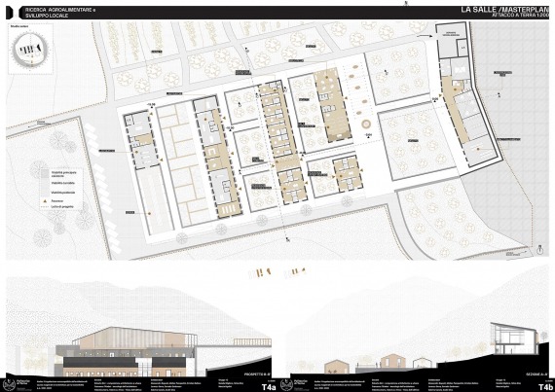
Task: Click the Viabilità carrabile legend swatch
Action: tap(45, 183)
